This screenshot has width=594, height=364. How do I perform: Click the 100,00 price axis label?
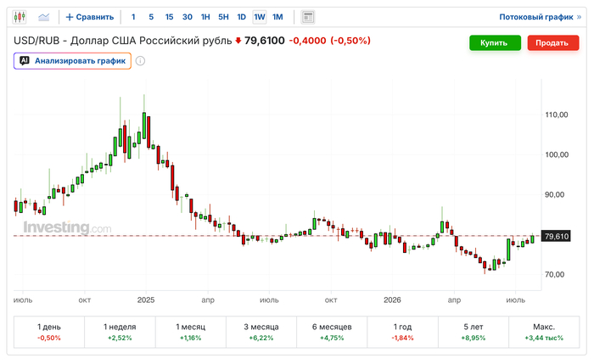tap(556, 154)
